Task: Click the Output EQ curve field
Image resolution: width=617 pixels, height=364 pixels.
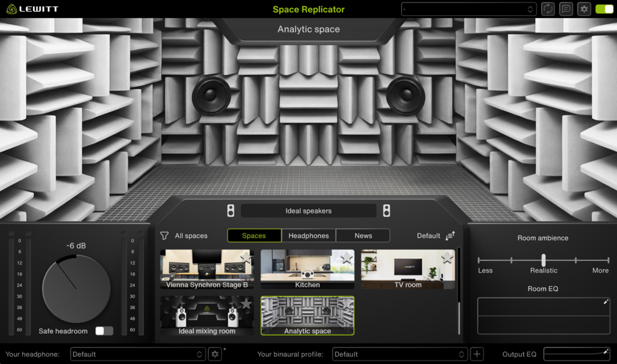Action: (577, 354)
